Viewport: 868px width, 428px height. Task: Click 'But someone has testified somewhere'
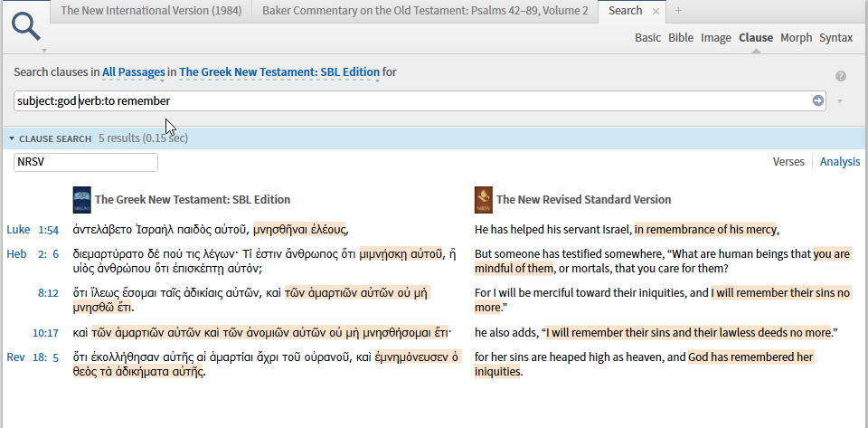pos(568,254)
